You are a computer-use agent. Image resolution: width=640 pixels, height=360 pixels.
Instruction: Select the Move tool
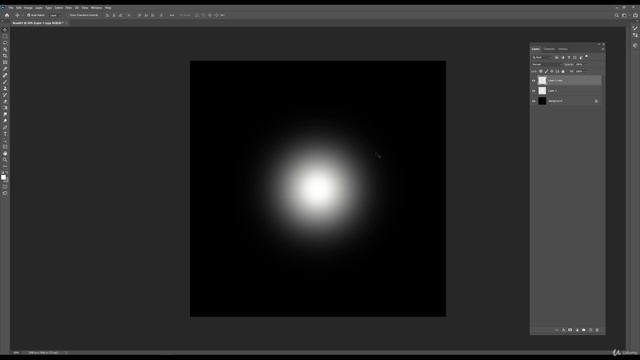point(5,30)
